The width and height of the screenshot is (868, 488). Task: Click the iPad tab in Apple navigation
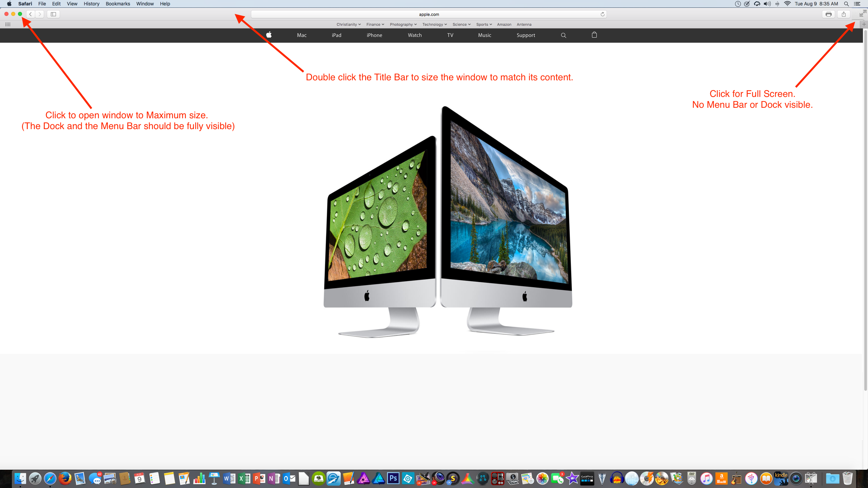(x=336, y=35)
